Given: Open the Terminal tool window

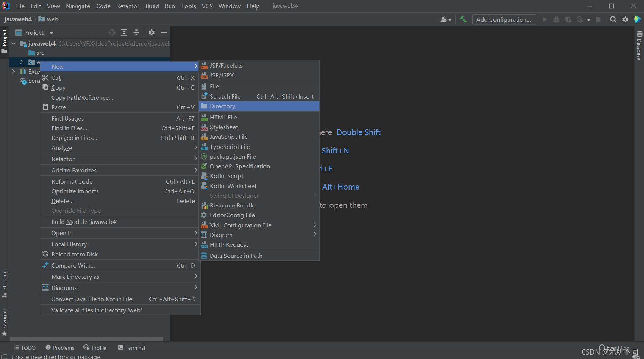Looking at the screenshot, I should click(x=132, y=347).
